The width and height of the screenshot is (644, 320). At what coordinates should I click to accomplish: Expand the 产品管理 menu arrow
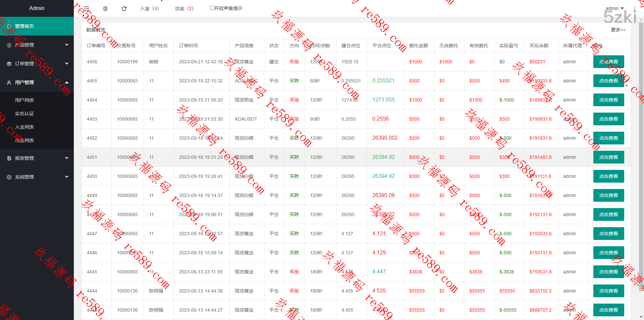[67, 45]
